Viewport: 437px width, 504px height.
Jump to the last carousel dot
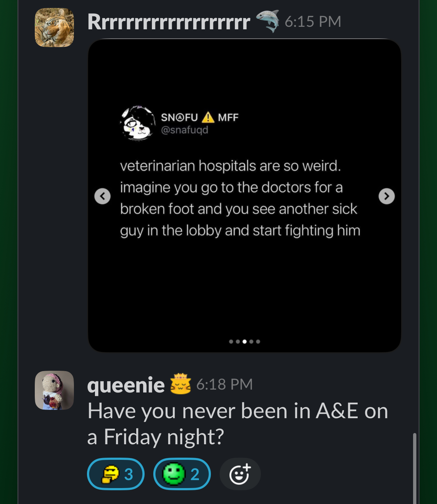click(x=258, y=341)
